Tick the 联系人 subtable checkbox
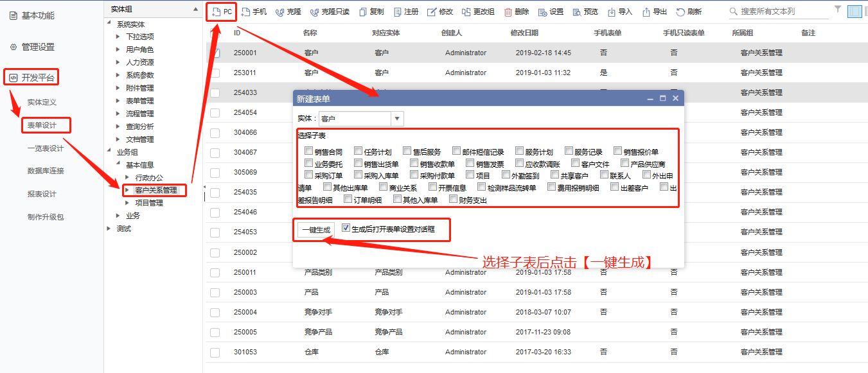Screen dimensions: 868x373 (x=604, y=175)
